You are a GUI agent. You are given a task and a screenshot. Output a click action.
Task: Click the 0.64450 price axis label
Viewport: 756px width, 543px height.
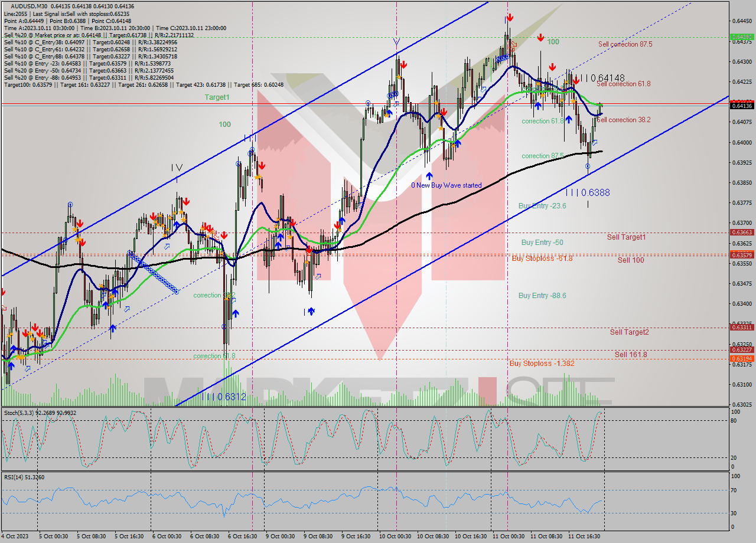[742, 21]
